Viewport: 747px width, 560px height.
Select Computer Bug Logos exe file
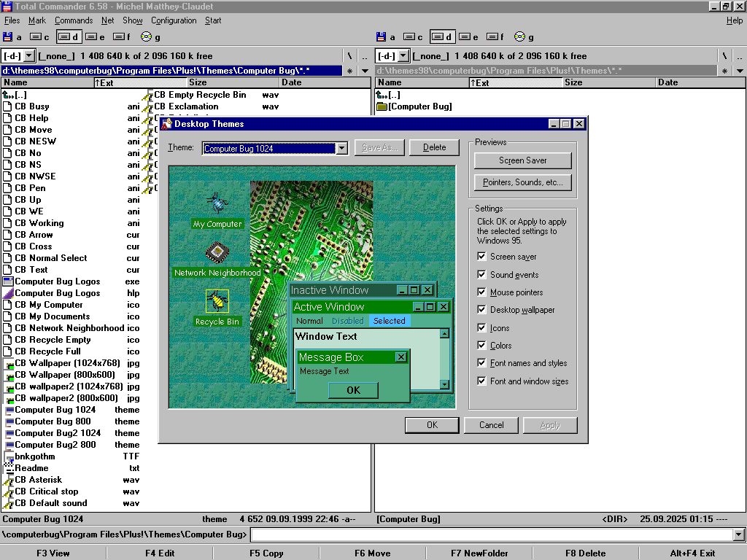[x=57, y=281]
